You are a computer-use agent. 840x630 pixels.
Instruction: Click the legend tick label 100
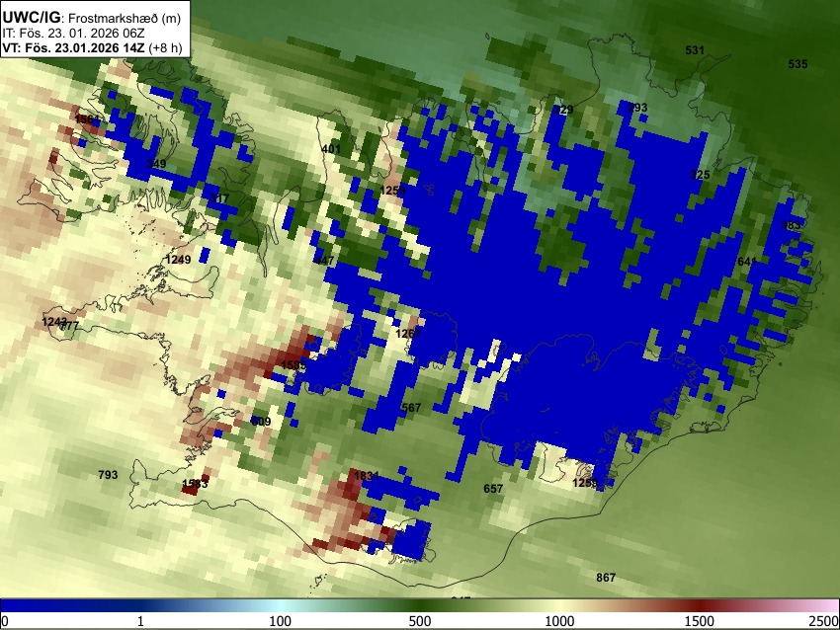[x=280, y=621]
